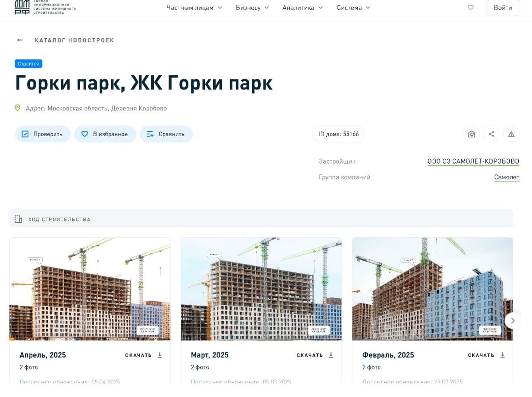This screenshot has height=397, width=532.
Task: Click the ID дома: 55166 badge
Action: [x=339, y=134]
